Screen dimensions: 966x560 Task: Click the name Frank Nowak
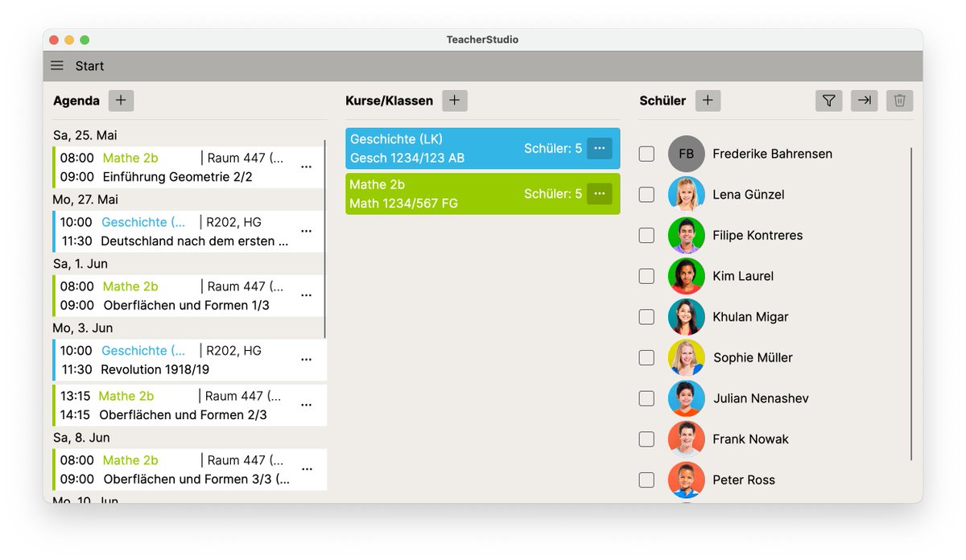pos(750,439)
